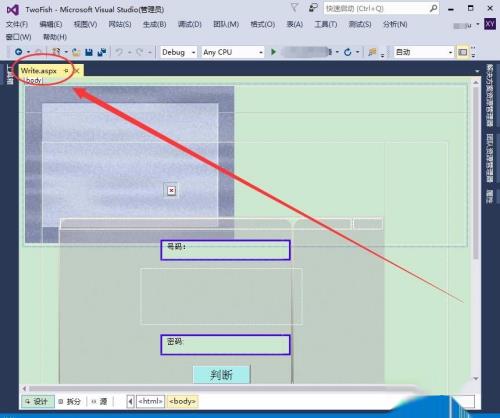Click the 密码 input box in designer
500x418 pixels.
pos(225,345)
